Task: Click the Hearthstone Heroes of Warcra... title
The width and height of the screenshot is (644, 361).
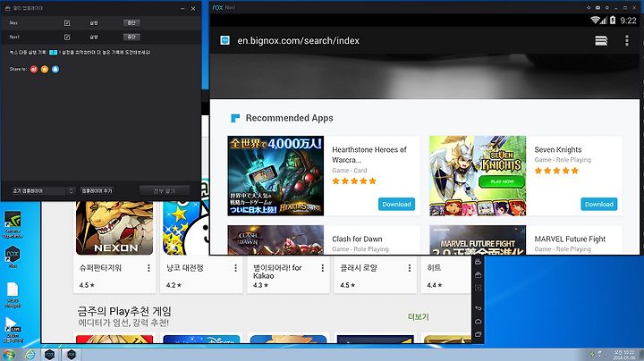Action: [369, 155]
